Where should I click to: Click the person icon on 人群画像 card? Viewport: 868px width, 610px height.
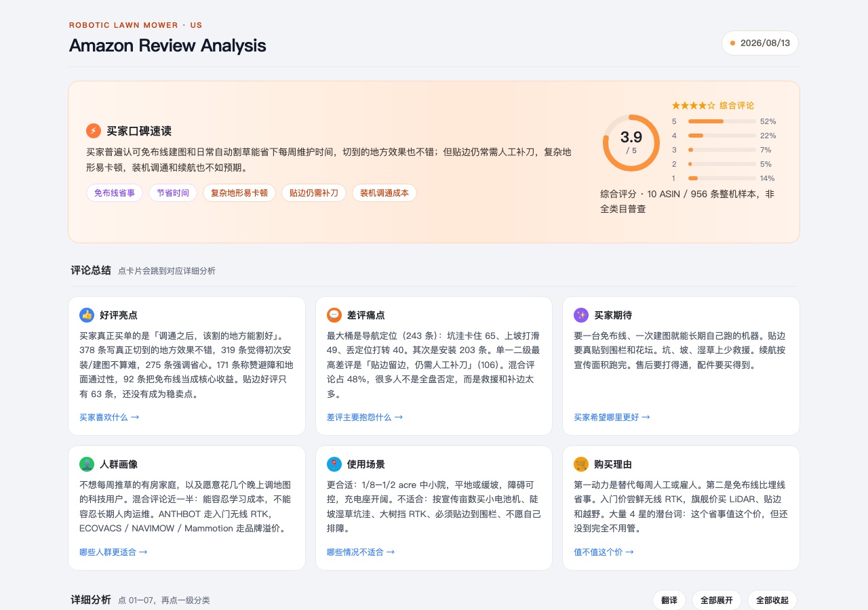click(87, 464)
